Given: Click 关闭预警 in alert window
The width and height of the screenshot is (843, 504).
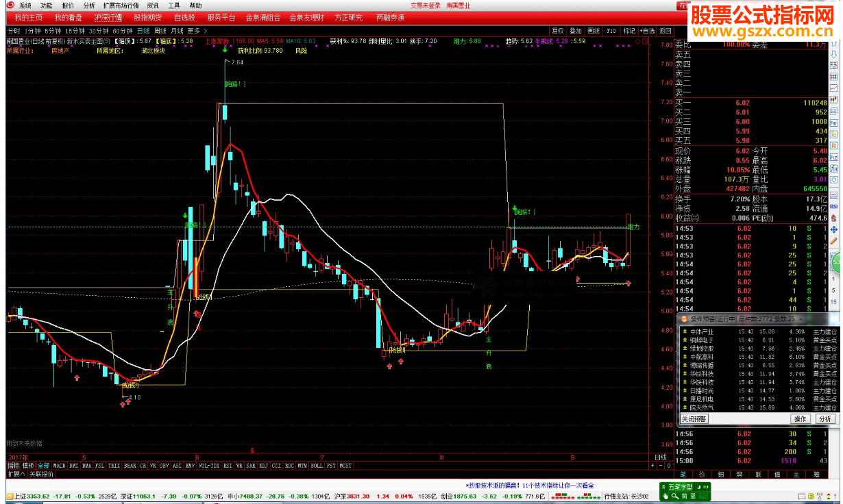Looking at the screenshot, I should point(694,418).
